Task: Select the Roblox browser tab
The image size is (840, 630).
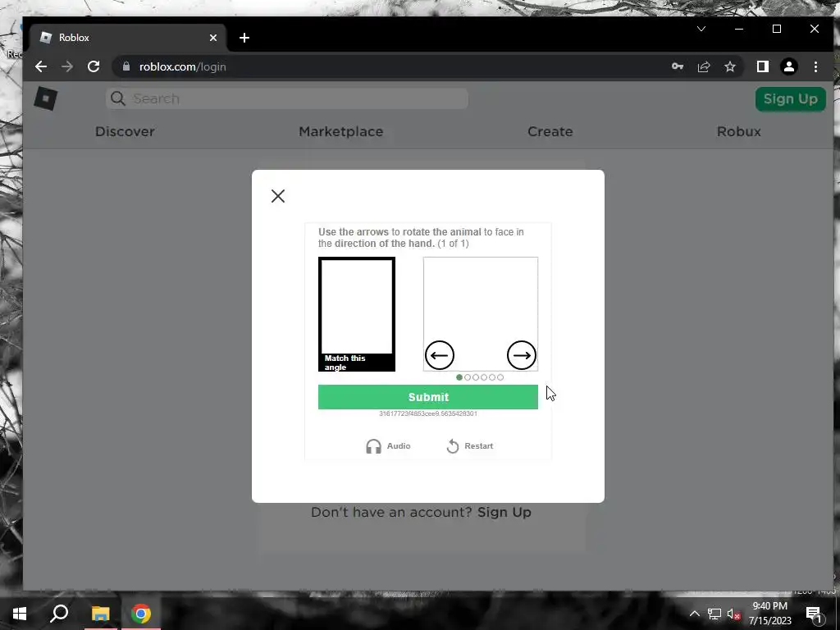Action: (126, 38)
